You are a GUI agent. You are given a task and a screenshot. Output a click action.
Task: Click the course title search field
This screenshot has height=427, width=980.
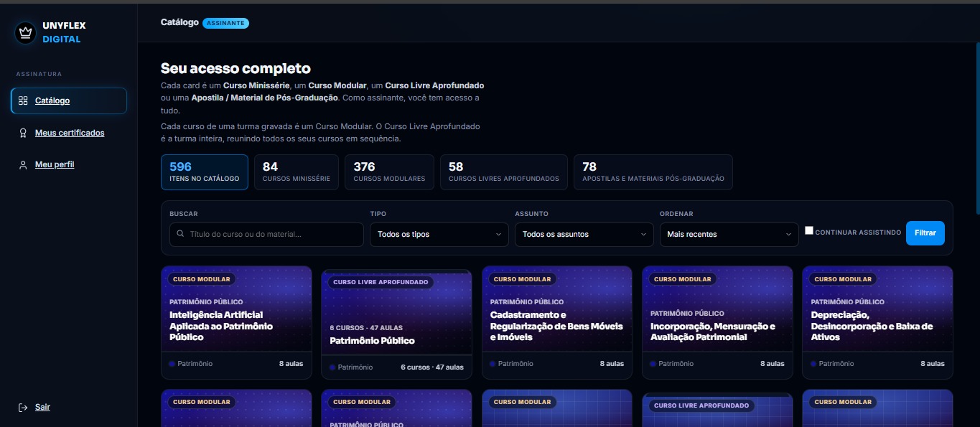[x=266, y=235]
